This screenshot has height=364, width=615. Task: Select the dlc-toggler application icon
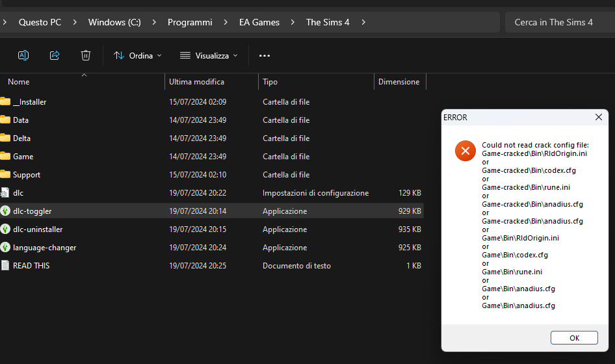(5, 211)
